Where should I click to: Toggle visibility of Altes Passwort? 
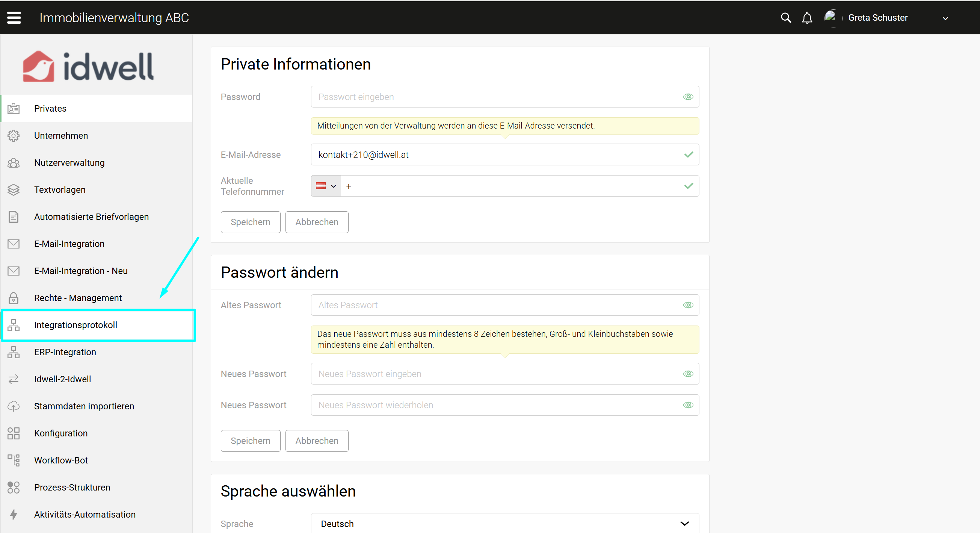pyautogui.click(x=688, y=305)
